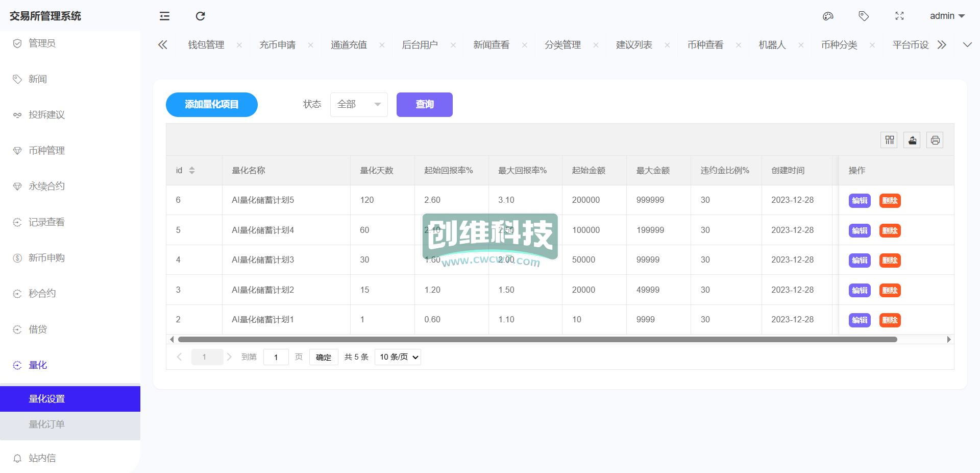The height and width of the screenshot is (473, 980).
Task: Delete the AI量化储蓄计划5 row
Action: pos(890,201)
